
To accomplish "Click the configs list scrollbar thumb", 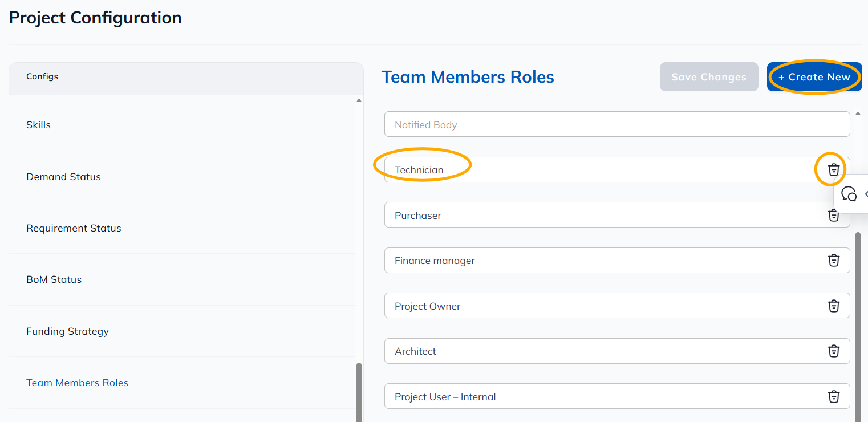I will (x=359, y=392).
